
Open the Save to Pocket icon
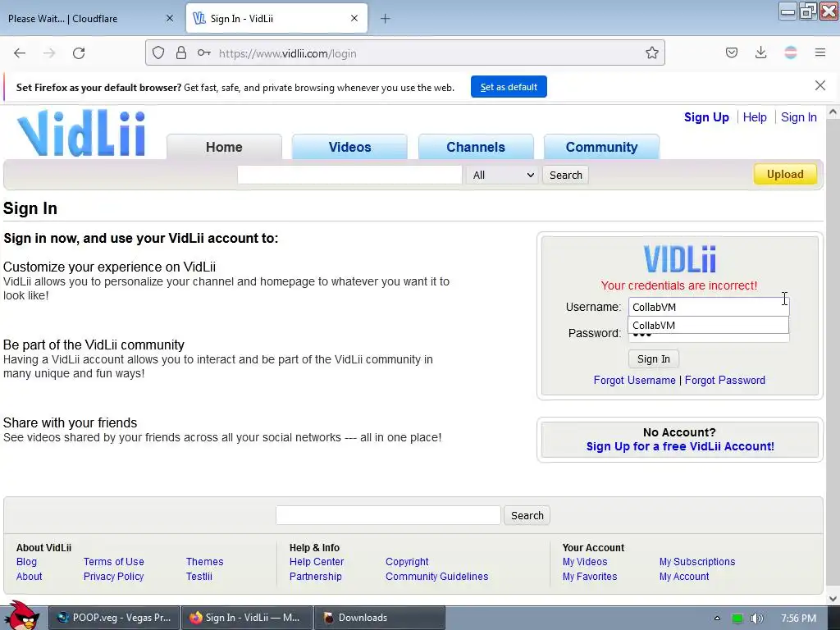[x=731, y=52]
